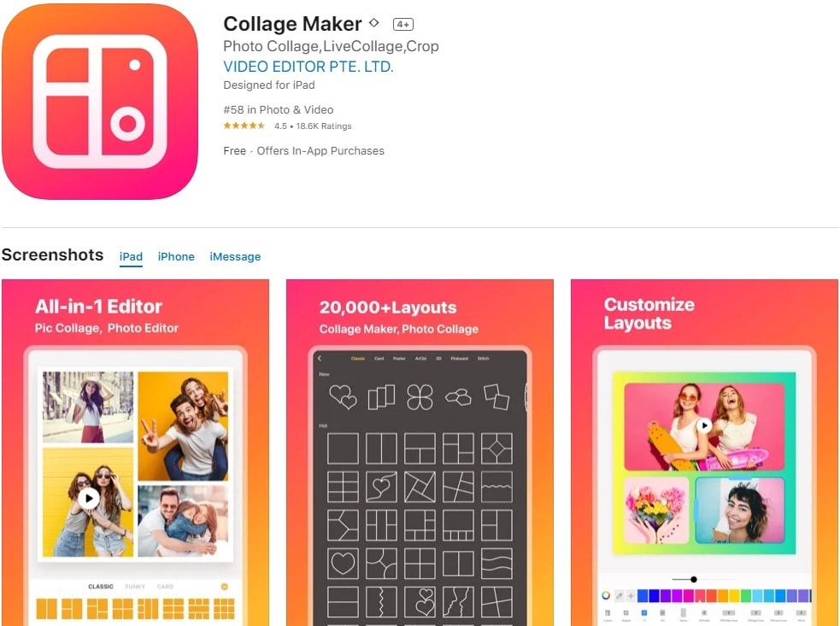This screenshot has height=626, width=840.
Task: Open VIDEO EDITOR PTE. LTD. developer link
Action: 308,67
